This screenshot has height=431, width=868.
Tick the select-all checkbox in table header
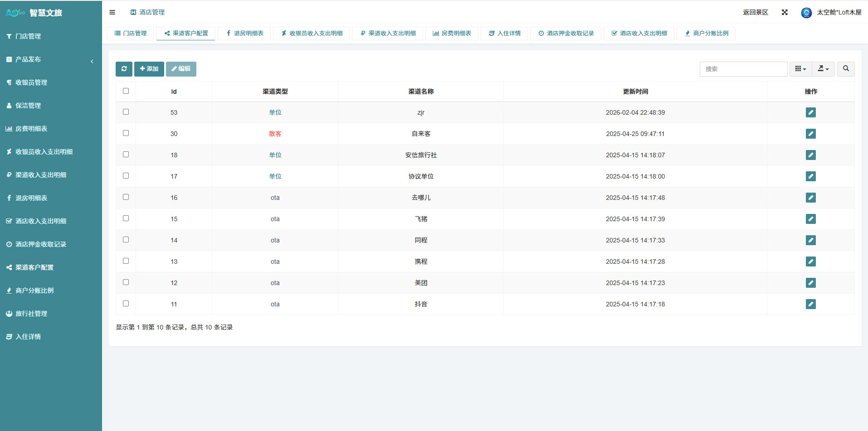126,91
